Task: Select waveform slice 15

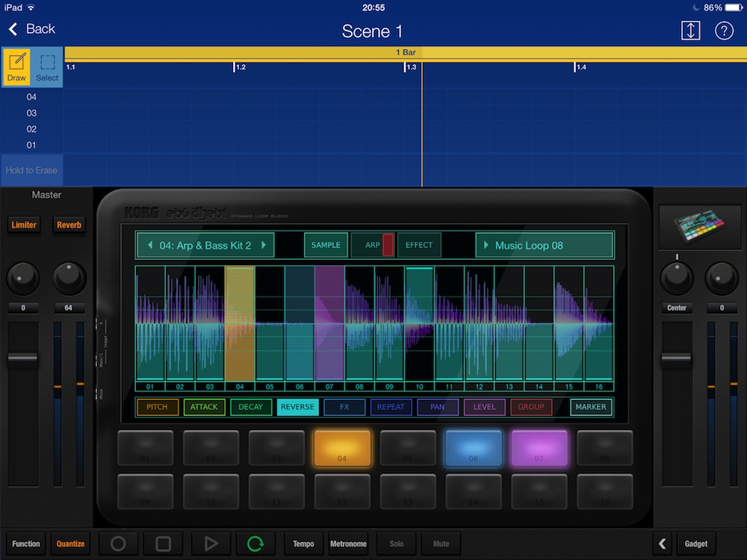Action: pos(568,324)
